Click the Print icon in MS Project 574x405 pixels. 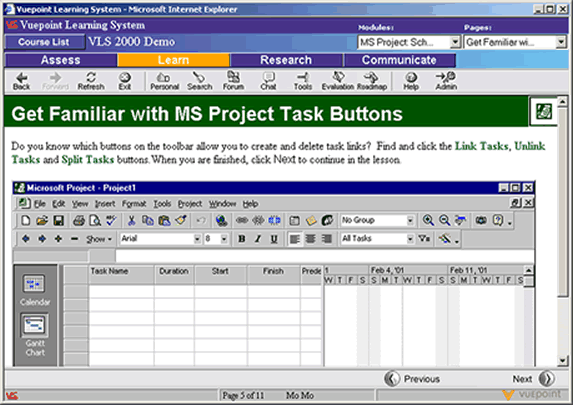[79, 220]
